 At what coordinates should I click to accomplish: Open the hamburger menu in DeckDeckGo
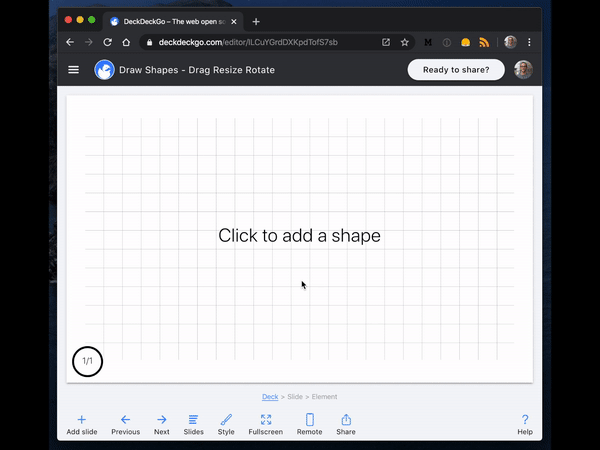73,70
